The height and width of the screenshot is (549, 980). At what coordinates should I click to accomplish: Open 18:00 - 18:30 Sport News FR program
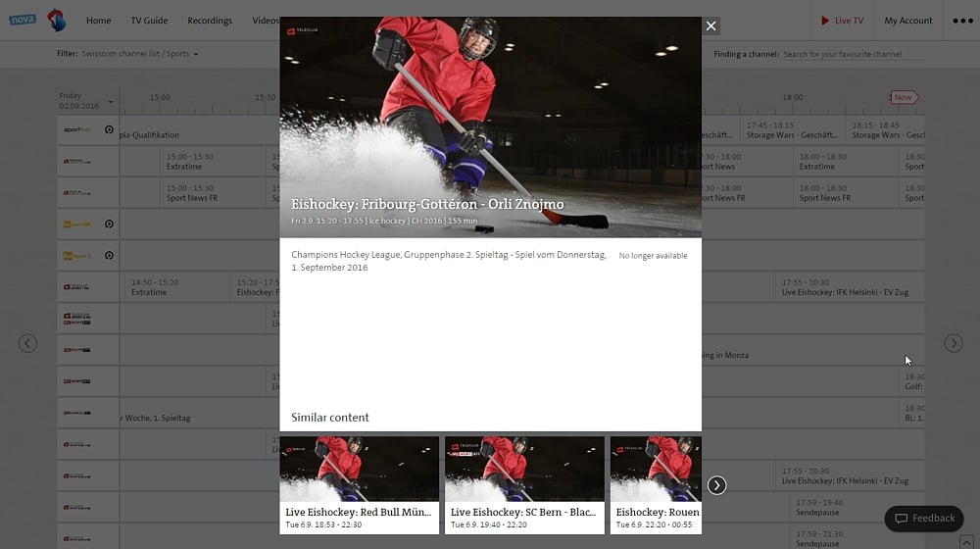click(x=846, y=192)
